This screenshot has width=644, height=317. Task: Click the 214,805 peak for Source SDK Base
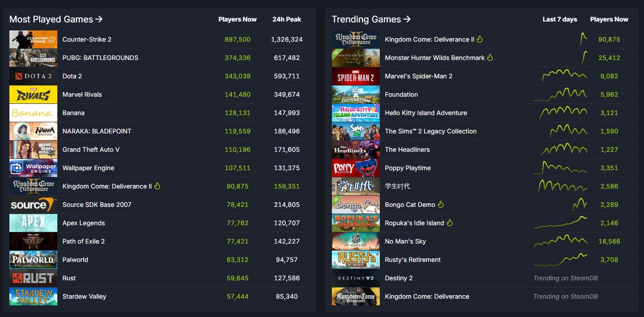click(287, 205)
